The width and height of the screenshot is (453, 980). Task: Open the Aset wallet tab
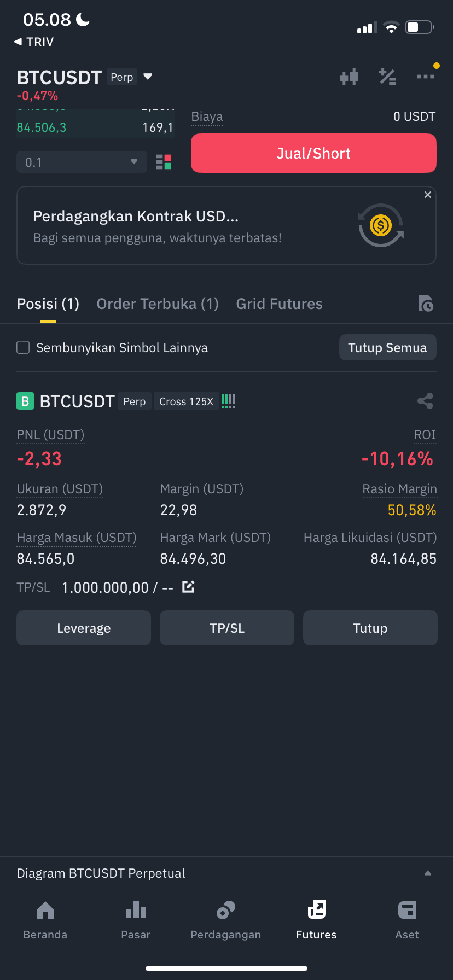[407, 920]
